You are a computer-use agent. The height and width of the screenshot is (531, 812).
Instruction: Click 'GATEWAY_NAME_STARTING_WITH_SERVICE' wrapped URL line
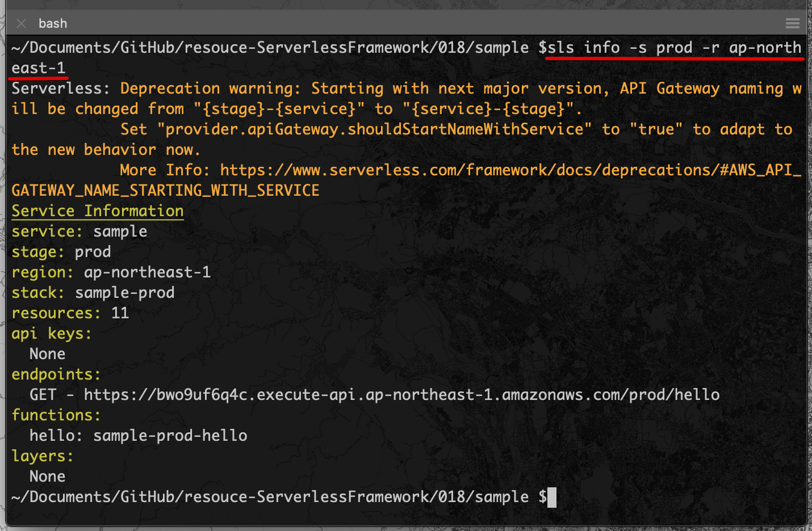pos(166,191)
